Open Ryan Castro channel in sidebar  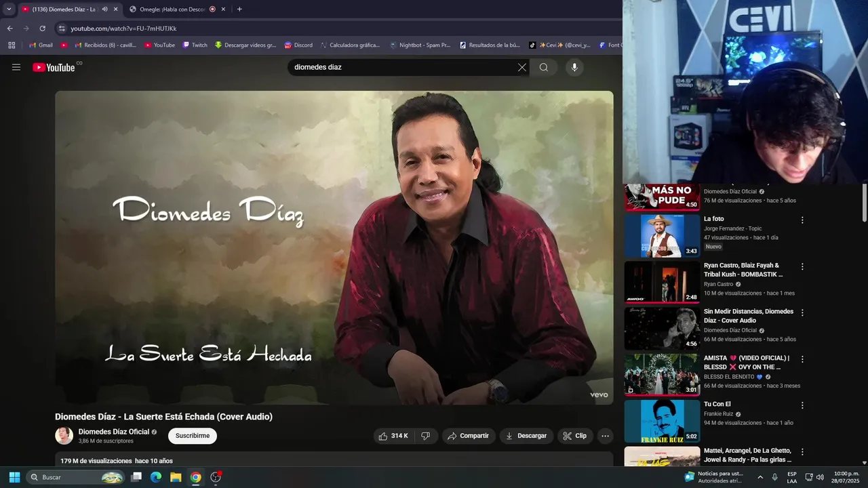719,284
